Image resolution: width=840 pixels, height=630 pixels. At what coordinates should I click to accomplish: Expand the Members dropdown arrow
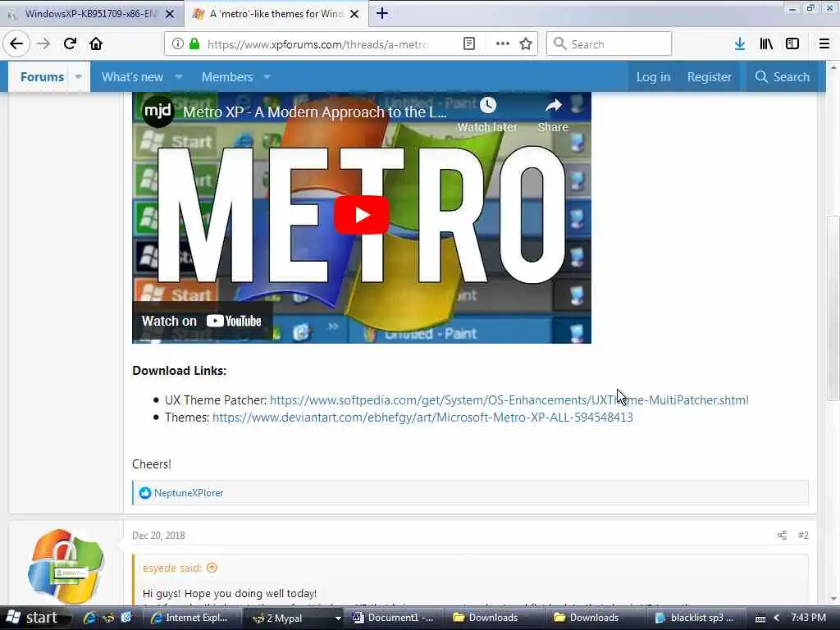tap(267, 77)
